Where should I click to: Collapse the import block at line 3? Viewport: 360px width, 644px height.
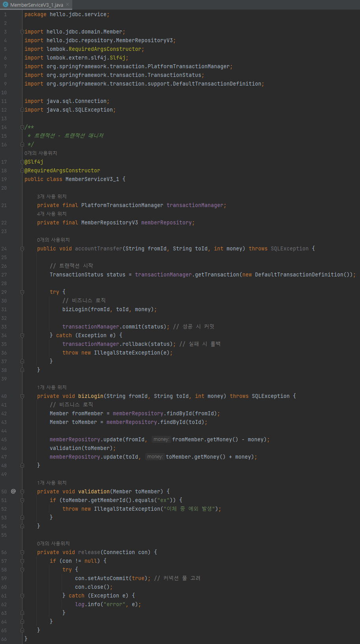click(x=22, y=32)
